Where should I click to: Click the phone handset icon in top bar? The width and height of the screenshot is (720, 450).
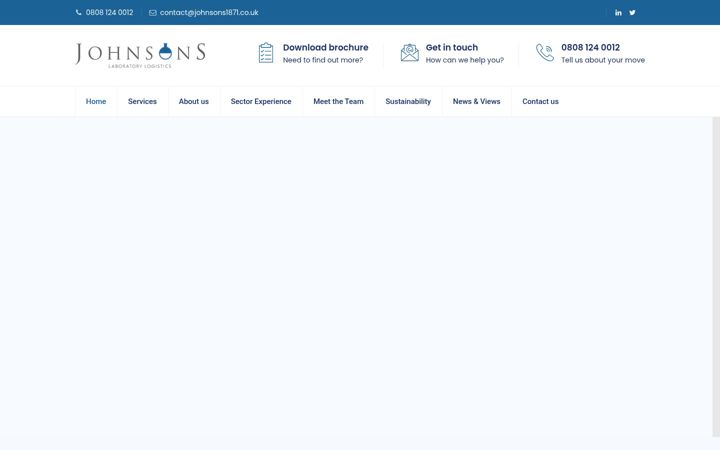[79, 12]
